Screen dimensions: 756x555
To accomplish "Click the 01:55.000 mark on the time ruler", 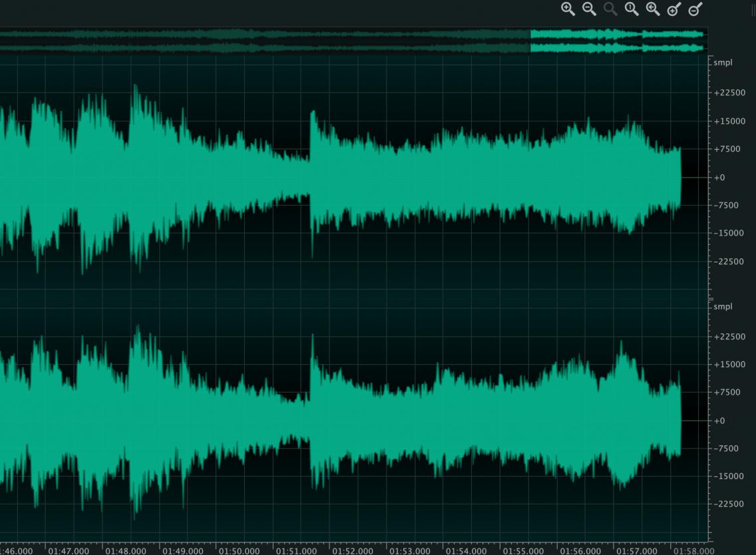I will (x=523, y=550).
